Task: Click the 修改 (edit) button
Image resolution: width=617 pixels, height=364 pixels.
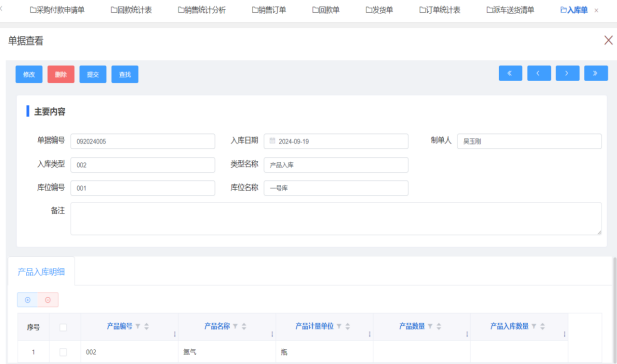Action: 29,74
